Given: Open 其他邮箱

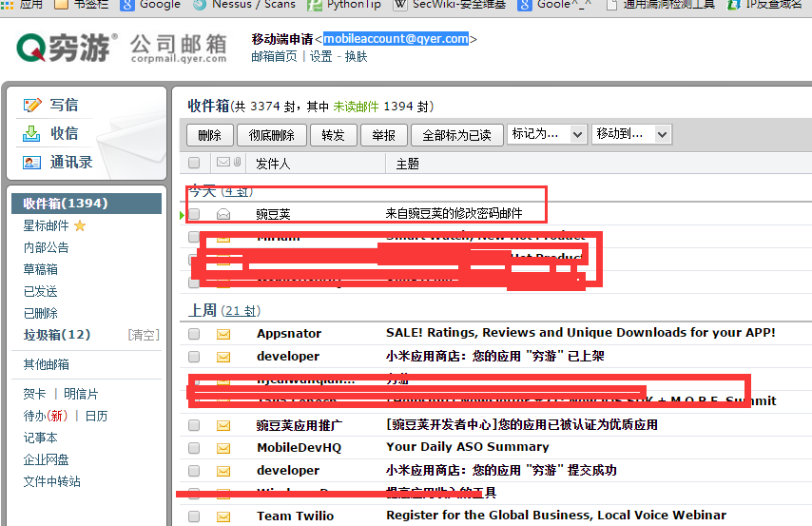Looking at the screenshot, I should (x=46, y=365).
